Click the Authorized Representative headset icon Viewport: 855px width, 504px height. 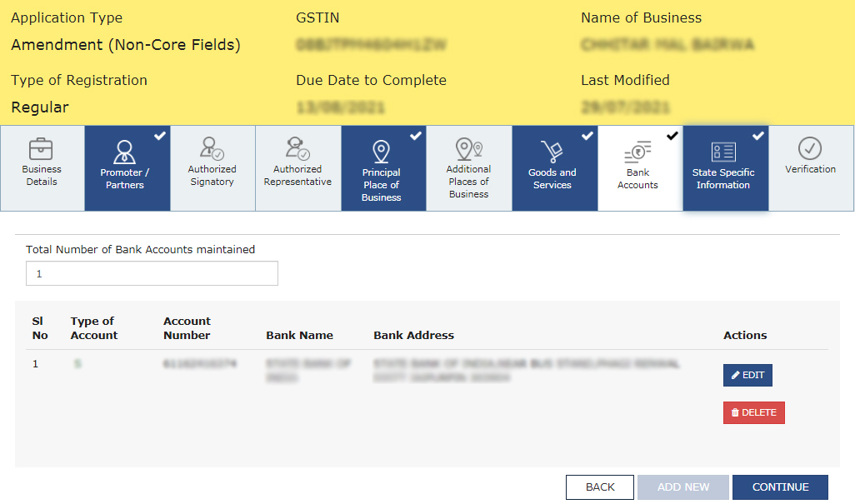[x=297, y=148]
